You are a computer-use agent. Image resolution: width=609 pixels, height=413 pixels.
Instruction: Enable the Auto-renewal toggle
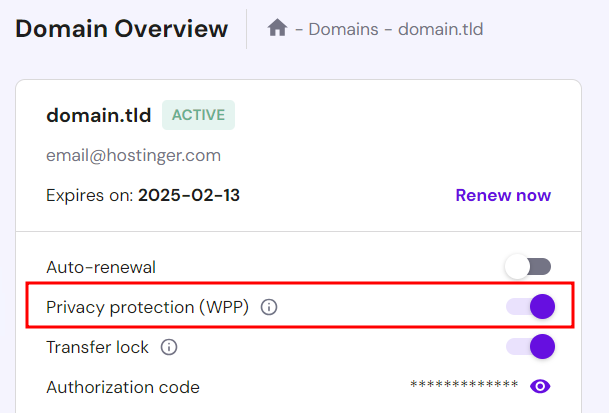pyautogui.click(x=528, y=267)
